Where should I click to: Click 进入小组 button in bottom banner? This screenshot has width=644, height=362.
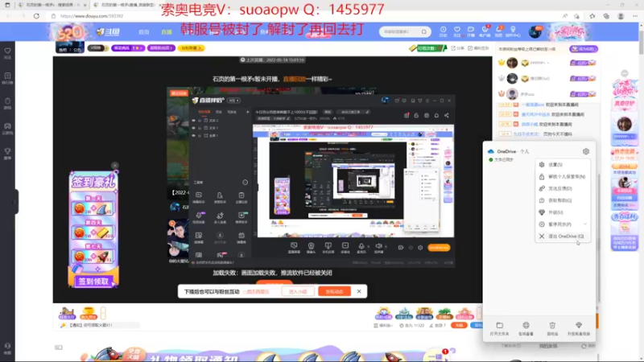click(x=298, y=291)
